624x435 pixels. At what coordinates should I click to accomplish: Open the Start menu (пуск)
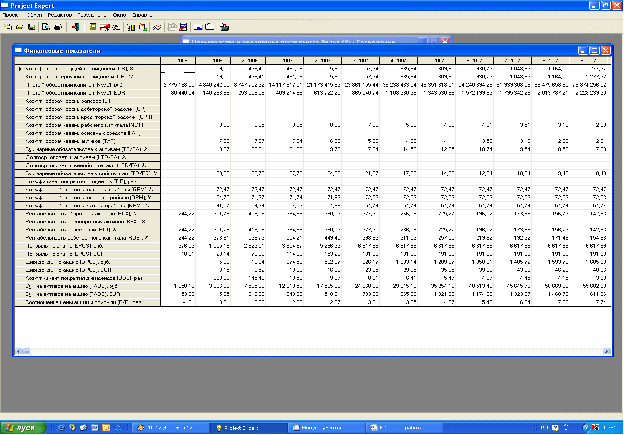pyautogui.click(x=23, y=428)
